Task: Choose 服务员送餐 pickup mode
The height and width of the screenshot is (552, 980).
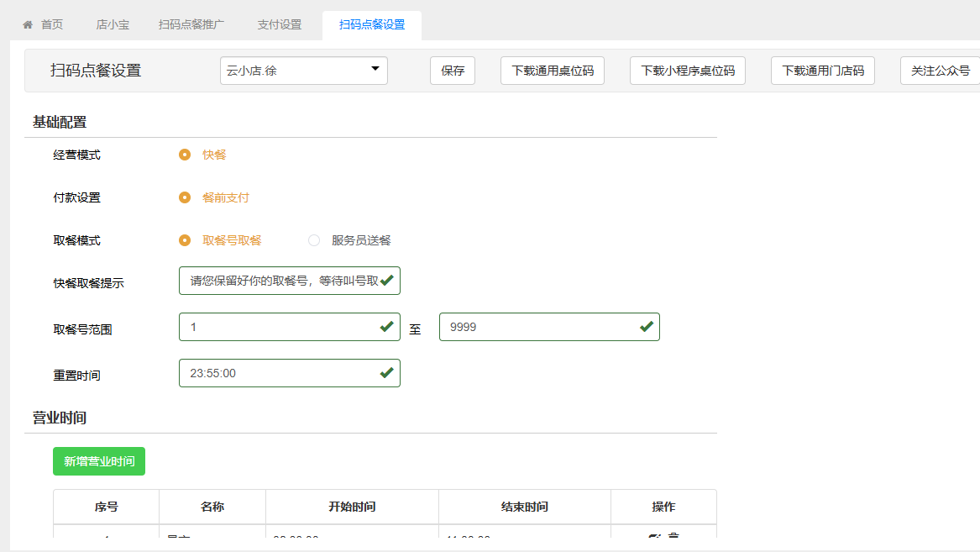Action: click(314, 240)
